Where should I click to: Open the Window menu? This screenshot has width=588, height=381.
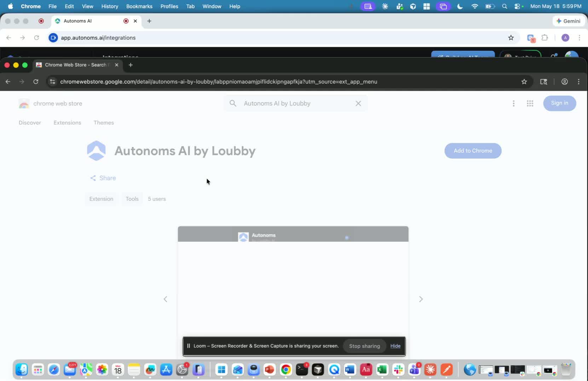click(212, 6)
